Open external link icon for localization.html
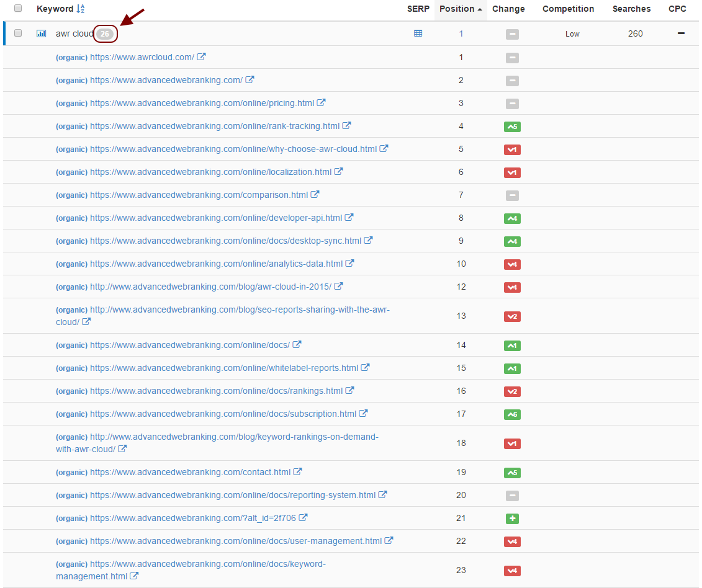This screenshot has width=702, height=588. tap(338, 171)
